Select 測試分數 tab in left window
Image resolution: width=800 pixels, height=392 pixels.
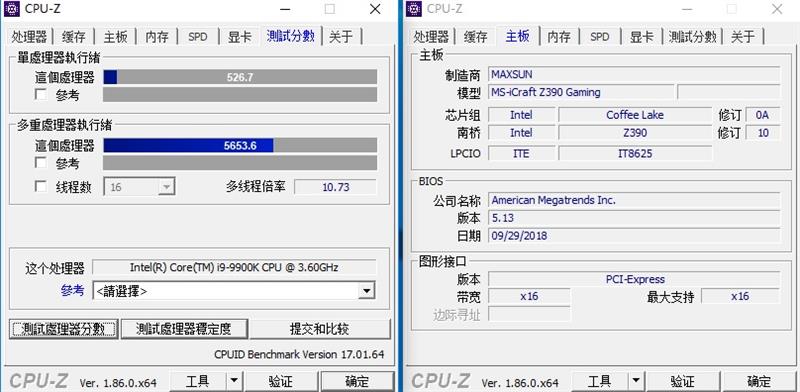290,36
